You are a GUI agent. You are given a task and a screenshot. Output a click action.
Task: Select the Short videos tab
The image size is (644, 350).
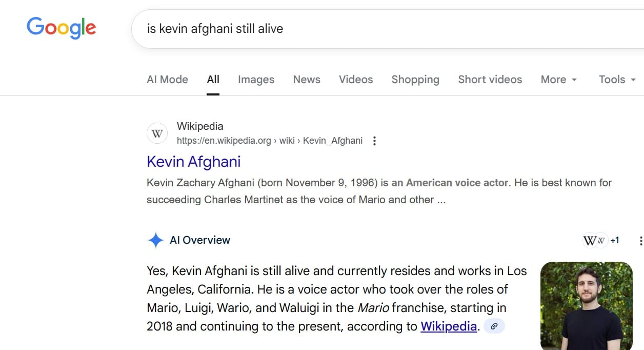pos(490,80)
